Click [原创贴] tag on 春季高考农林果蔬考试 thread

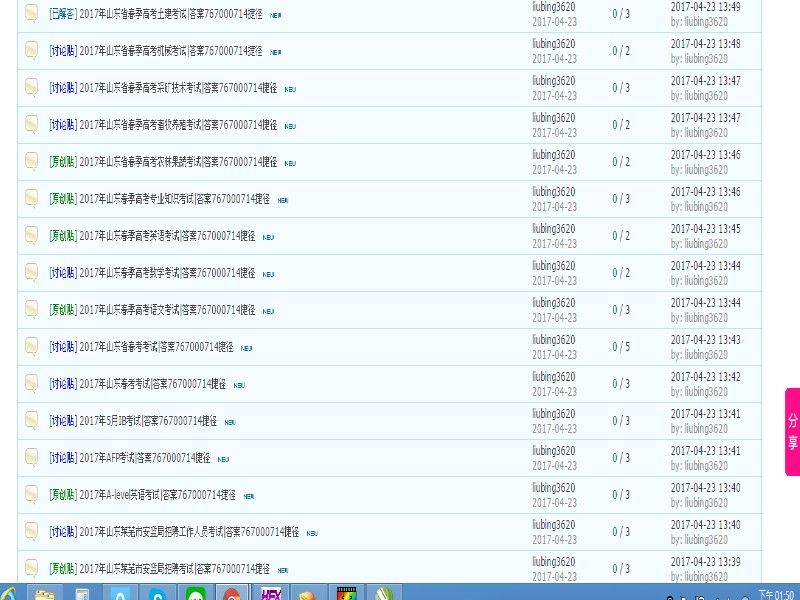tap(63, 161)
